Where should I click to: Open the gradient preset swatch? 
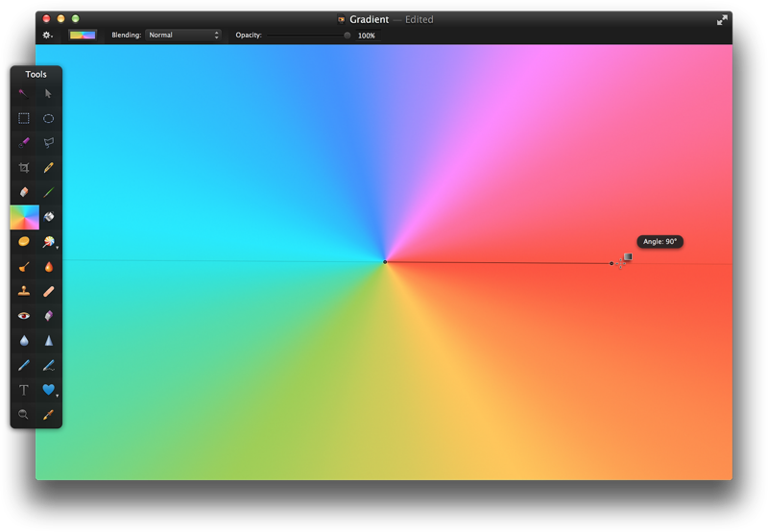coord(83,35)
